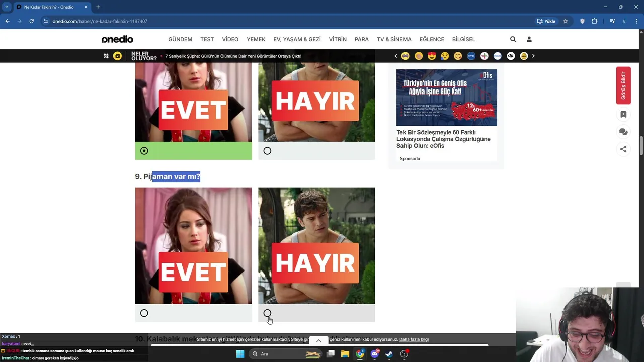
Task: Expand the cookie banner up-chevron
Action: (x=318, y=341)
